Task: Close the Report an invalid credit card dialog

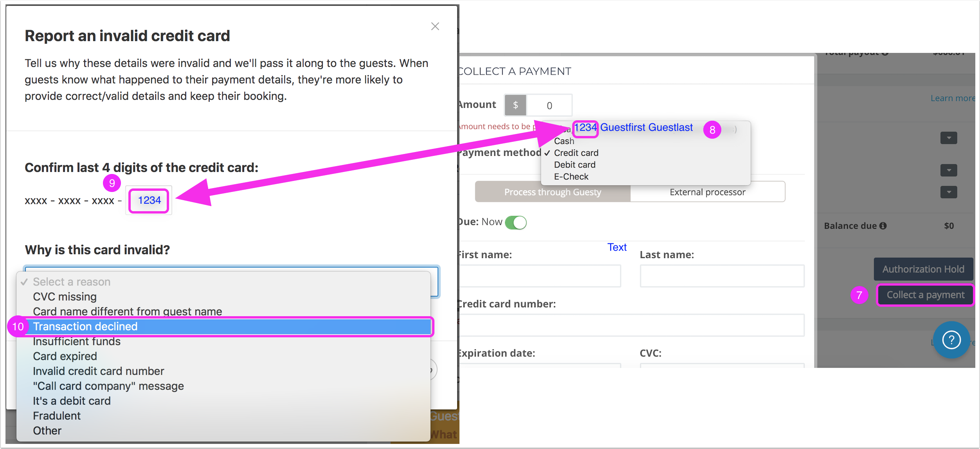Action: click(435, 26)
